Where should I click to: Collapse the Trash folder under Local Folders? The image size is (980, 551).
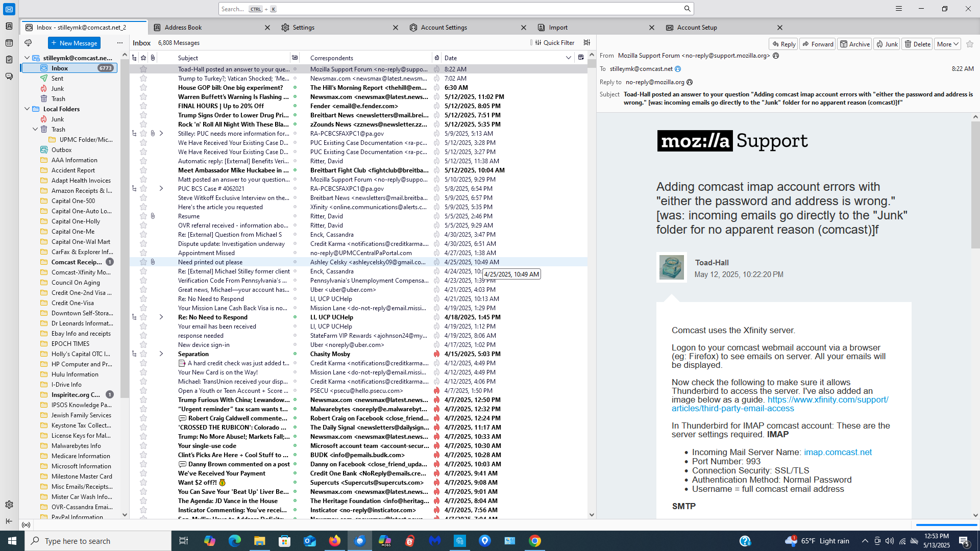(x=35, y=130)
